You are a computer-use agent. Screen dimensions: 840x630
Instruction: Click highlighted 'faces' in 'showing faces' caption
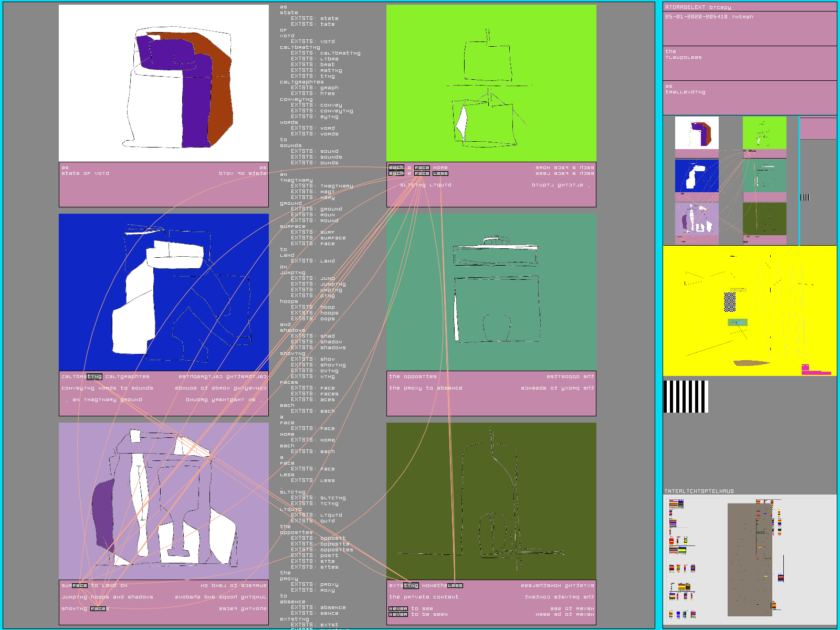(98, 608)
